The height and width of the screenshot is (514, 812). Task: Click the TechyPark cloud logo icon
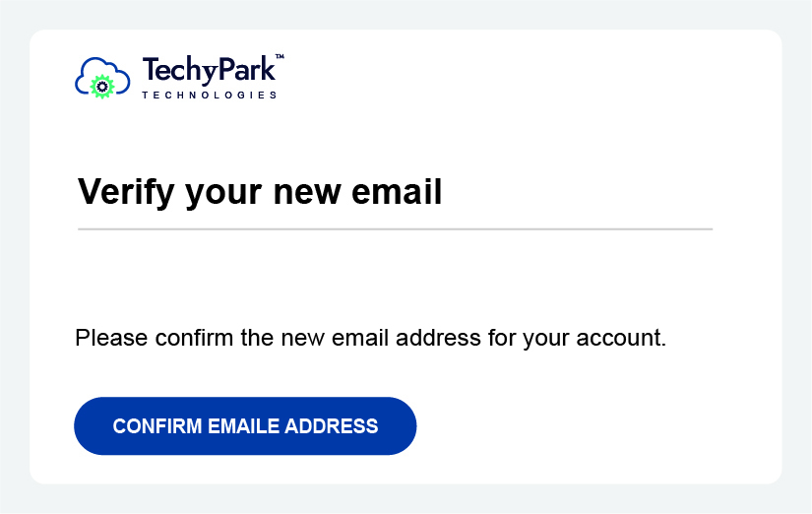pyautogui.click(x=101, y=78)
